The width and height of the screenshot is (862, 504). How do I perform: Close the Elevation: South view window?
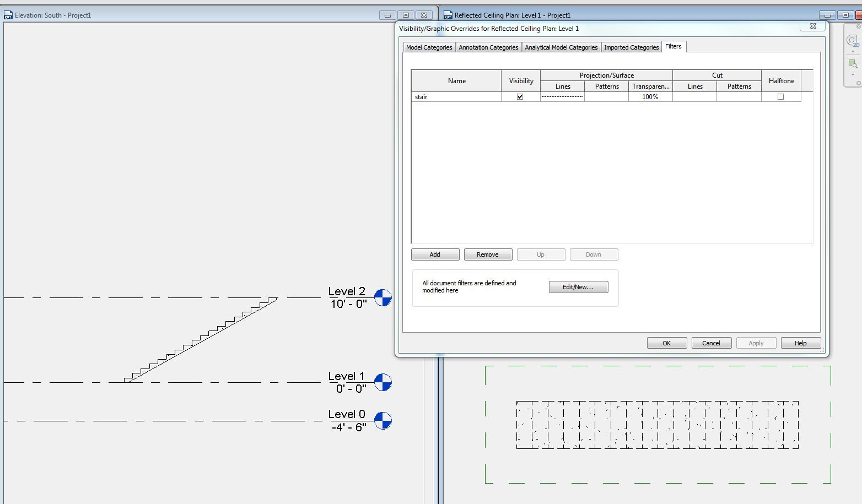click(x=424, y=15)
